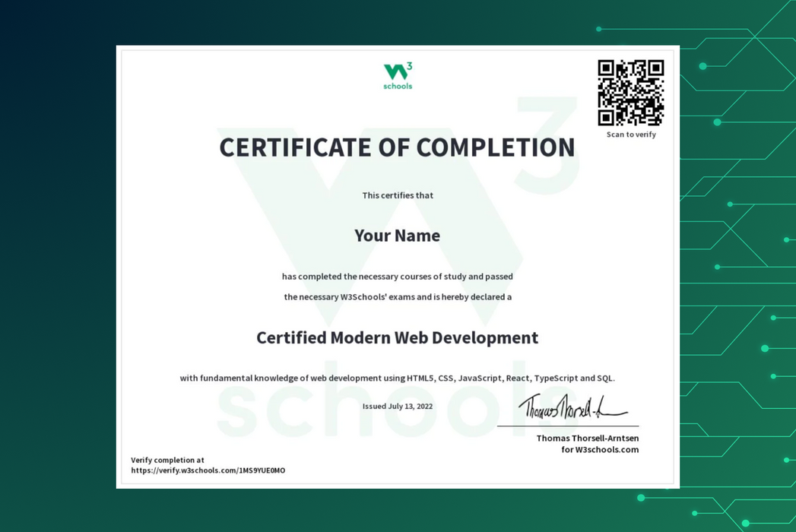This screenshot has height=532, width=796.
Task: Select the skills description line mentioning HTML5 and CSS
Action: point(397,378)
